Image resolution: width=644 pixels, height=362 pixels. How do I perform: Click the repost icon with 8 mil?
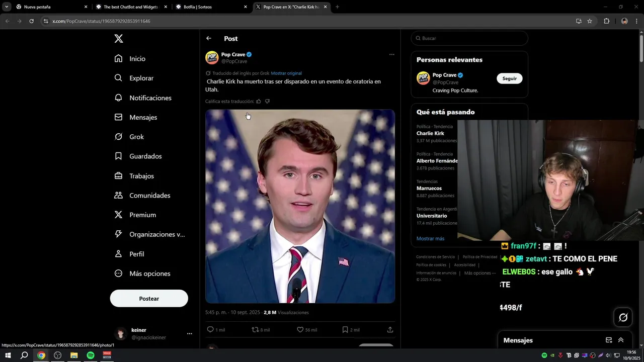point(255,330)
